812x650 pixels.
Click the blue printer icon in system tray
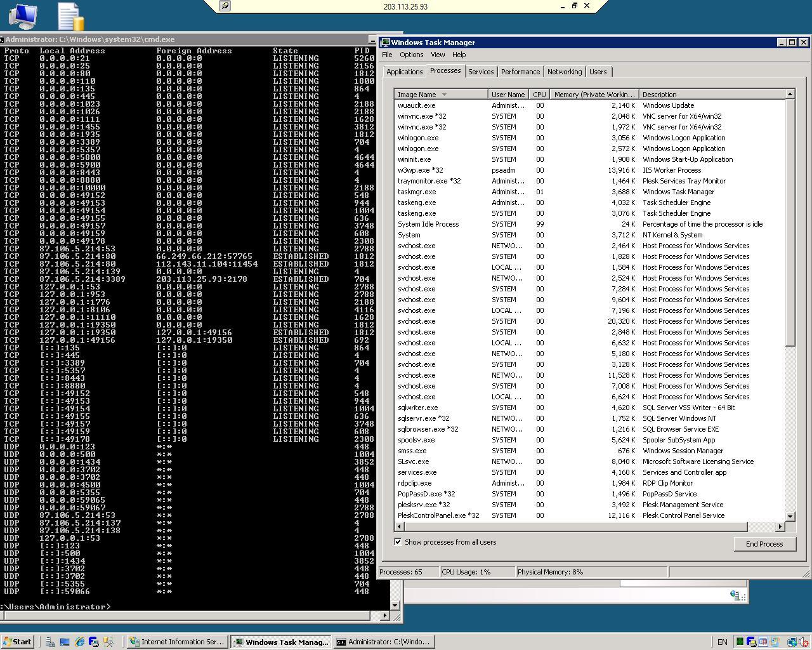pyautogui.click(x=751, y=642)
